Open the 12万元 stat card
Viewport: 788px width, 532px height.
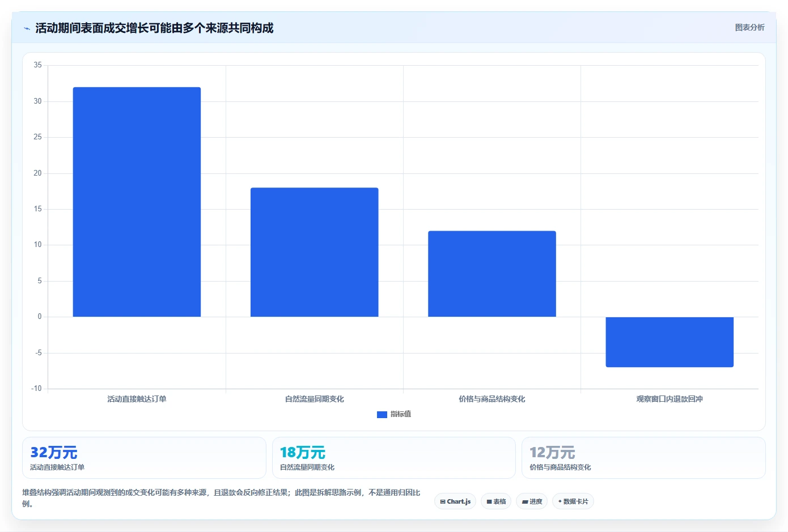tap(643, 458)
